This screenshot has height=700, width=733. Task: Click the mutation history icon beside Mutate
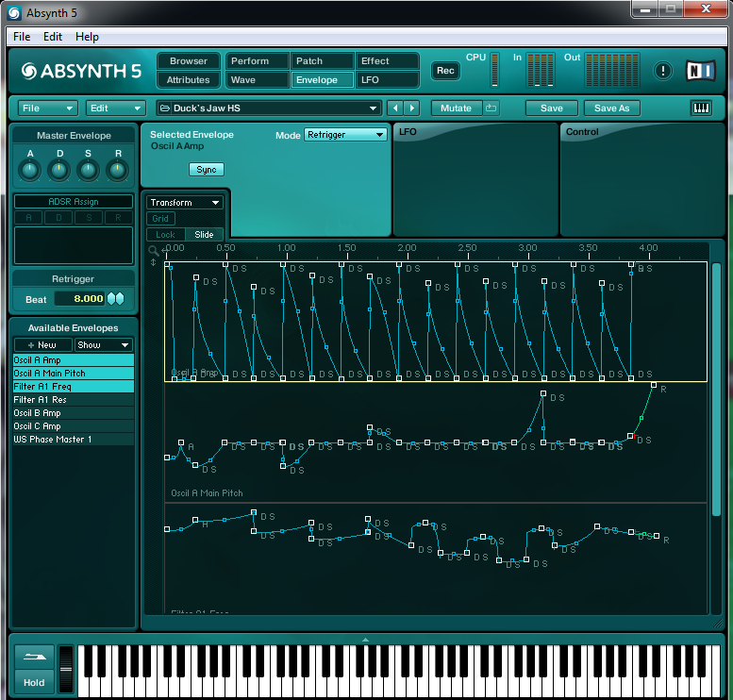[x=491, y=108]
